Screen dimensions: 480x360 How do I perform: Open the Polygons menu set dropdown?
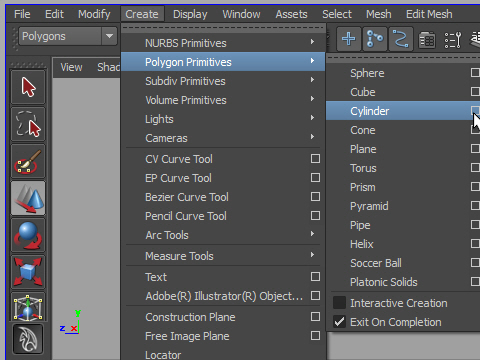(109, 36)
